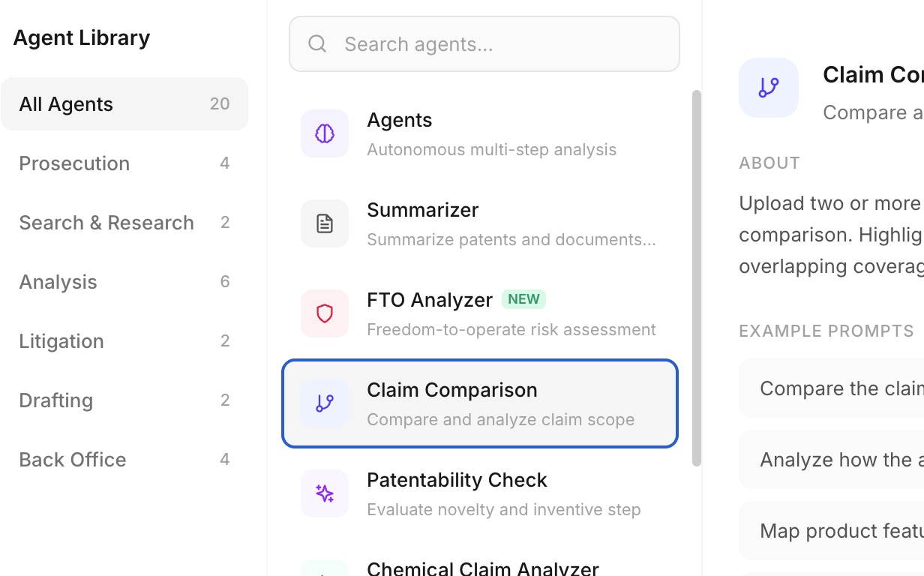924x576 pixels.
Task: Click the FTO Analyzer shield icon
Action: 325,313
